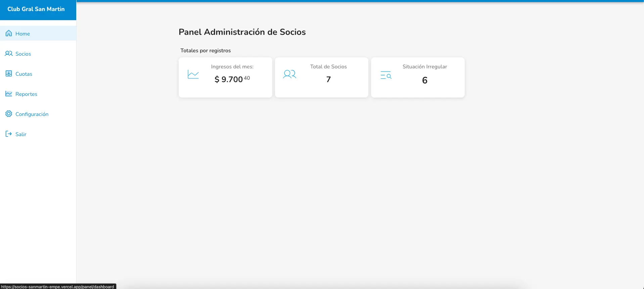Click the line chart icon on Ingresos card
Viewport: 644px width, 289px height.
[x=193, y=74]
